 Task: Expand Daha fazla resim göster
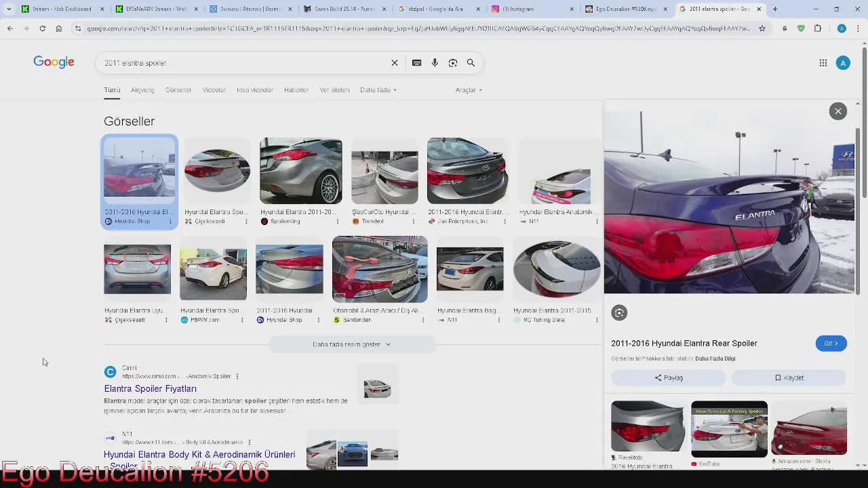coord(352,344)
